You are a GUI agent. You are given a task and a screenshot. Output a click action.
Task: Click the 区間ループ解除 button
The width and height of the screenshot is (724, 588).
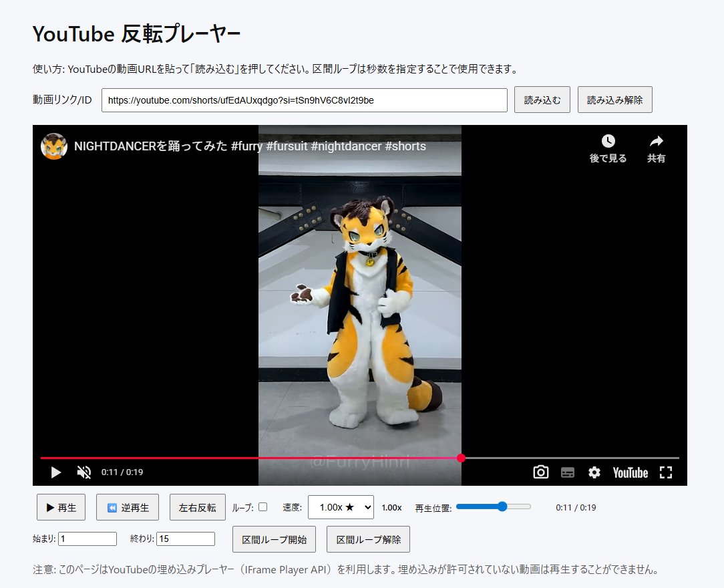click(369, 539)
